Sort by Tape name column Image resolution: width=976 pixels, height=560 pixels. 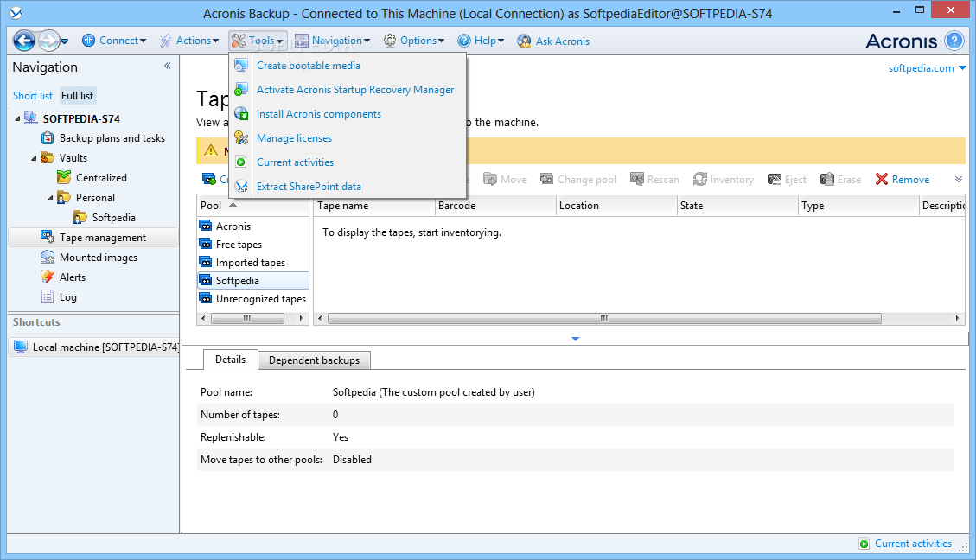coord(373,206)
